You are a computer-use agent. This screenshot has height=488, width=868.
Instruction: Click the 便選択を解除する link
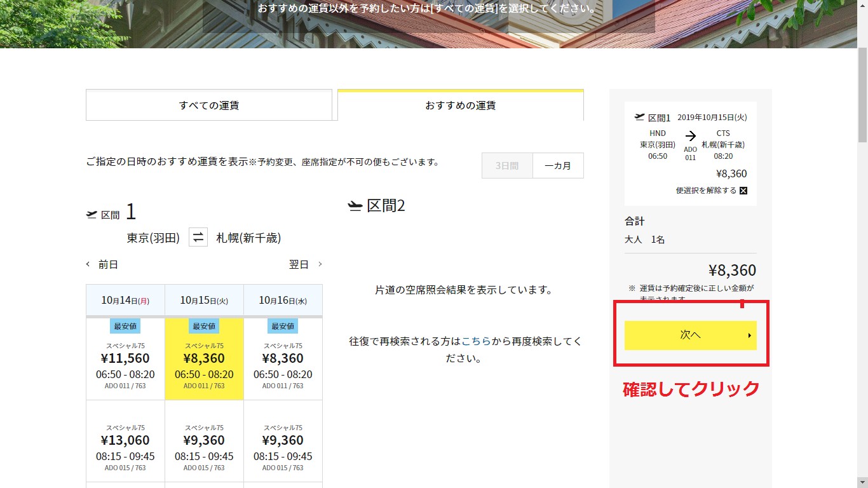pyautogui.click(x=706, y=191)
